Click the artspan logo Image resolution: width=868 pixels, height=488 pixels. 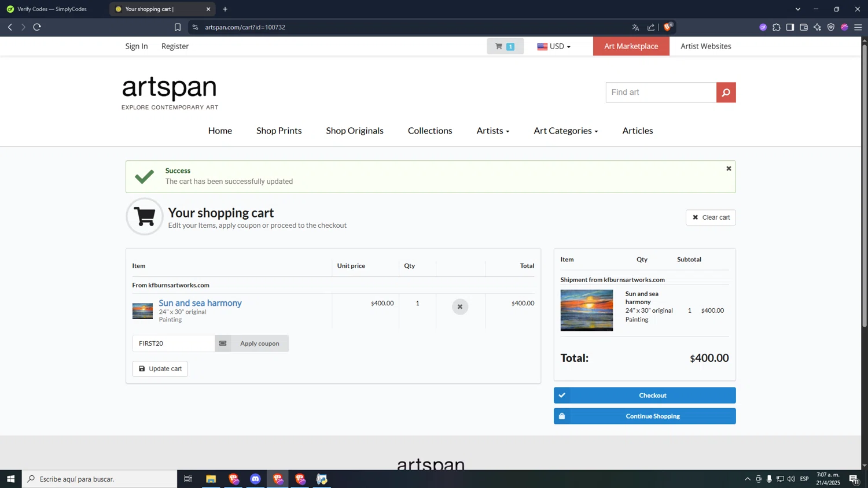pyautogui.click(x=170, y=93)
